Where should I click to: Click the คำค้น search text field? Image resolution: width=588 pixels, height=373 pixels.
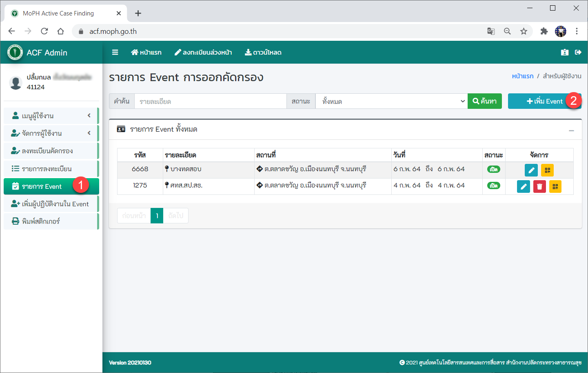click(x=210, y=102)
